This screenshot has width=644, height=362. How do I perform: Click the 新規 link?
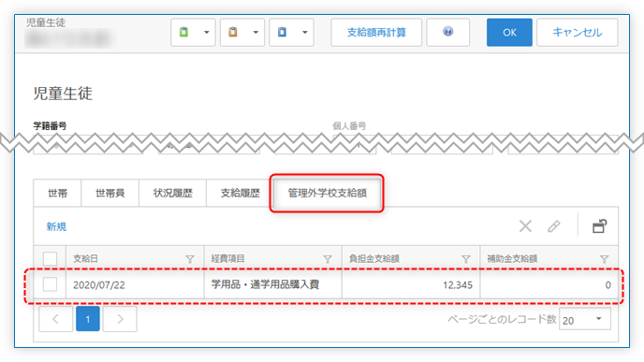coord(56,226)
